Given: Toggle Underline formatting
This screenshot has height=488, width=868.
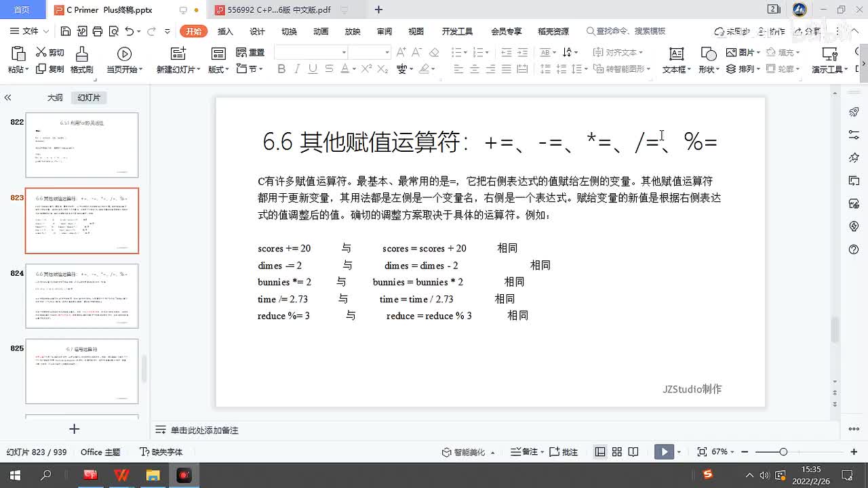Looking at the screenshot, I should pos(313,69).
